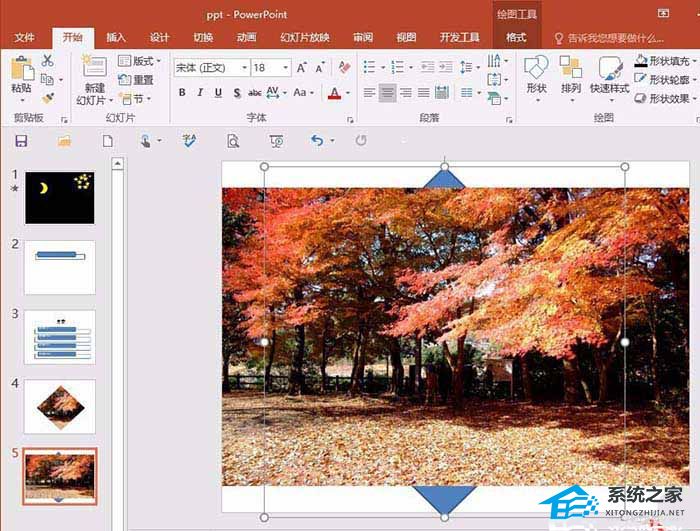The height and width of the screenshot is (531, 700).
Task: Undo last action with the blue arrow
Action: pyautogui.click(x=317, y=141)
